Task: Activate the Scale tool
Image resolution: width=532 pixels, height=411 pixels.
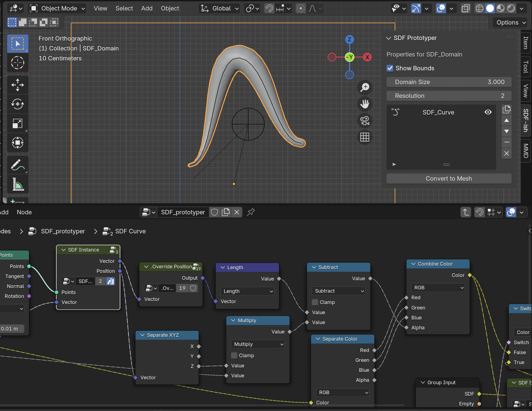Action: [18, 123]
